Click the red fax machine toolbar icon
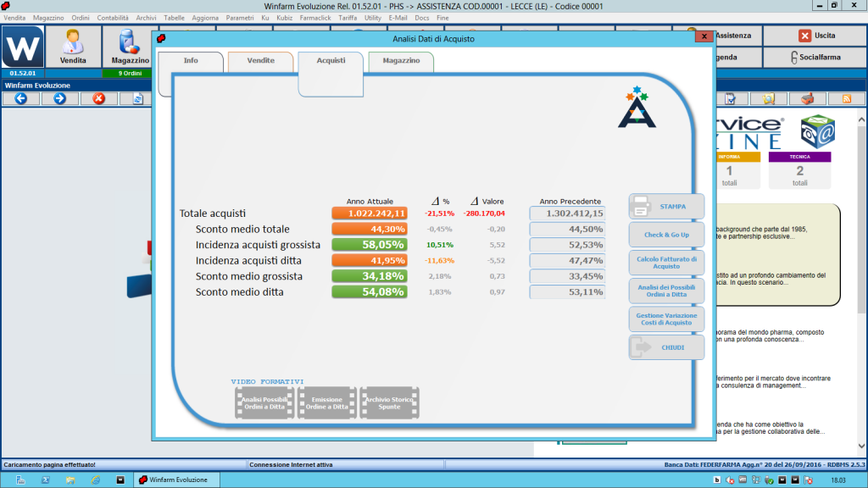This screenshot has width=868, height=488. (x=808, y=99)
